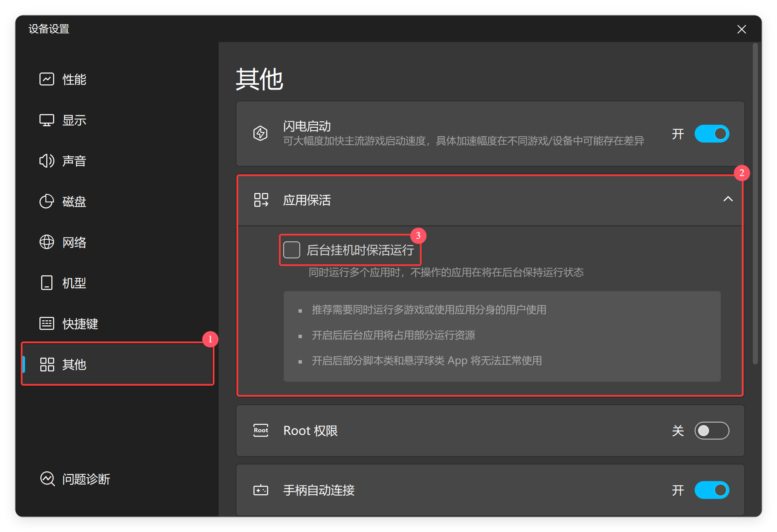Click the 应用保活 section title
This screenshot has height=532, width=777.
pos(307,200)
